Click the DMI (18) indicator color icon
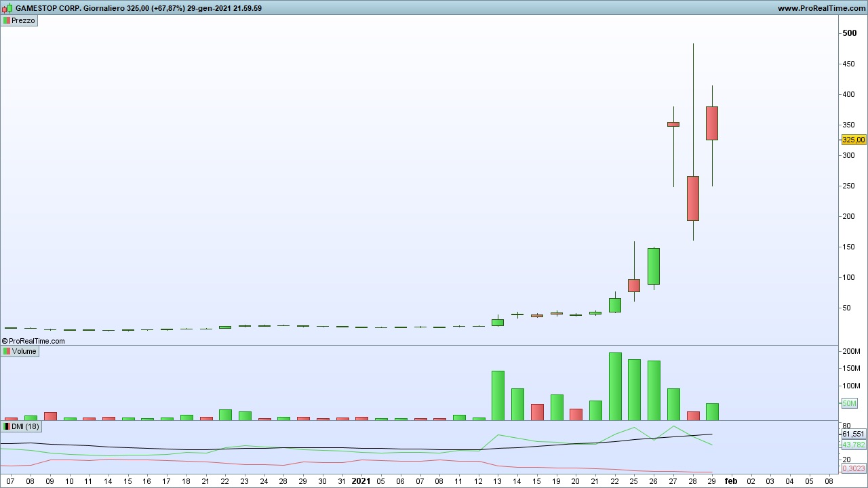Image resolution: width=868 pixels, height=488 pixels. tap(7, 426)
